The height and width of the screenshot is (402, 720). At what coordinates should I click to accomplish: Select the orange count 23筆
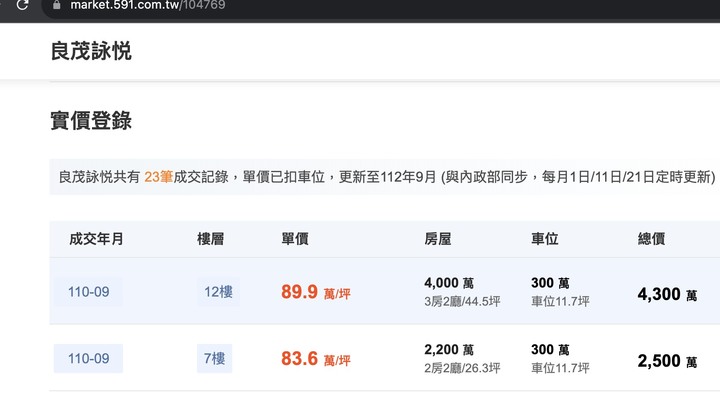point(158,177)
